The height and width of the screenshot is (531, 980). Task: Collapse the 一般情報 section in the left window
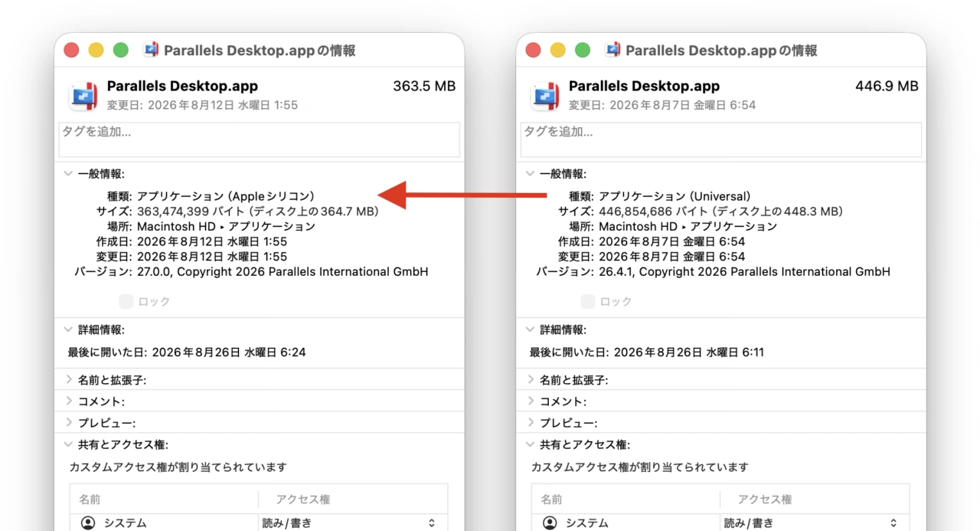coord(68,174)
